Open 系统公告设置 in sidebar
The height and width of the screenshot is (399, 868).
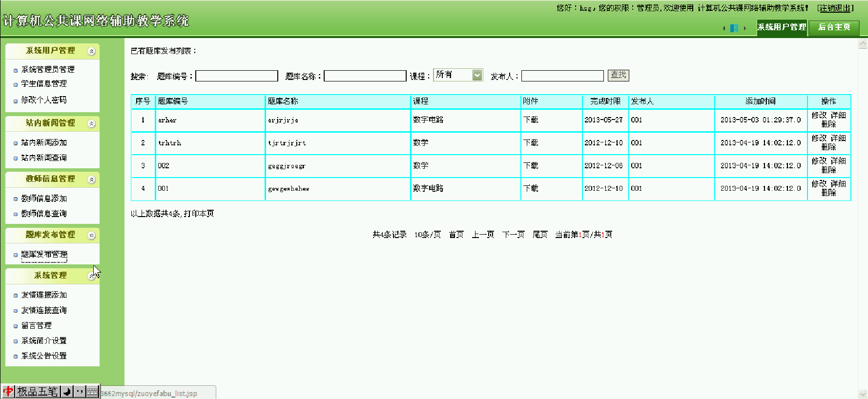(44, 356)
